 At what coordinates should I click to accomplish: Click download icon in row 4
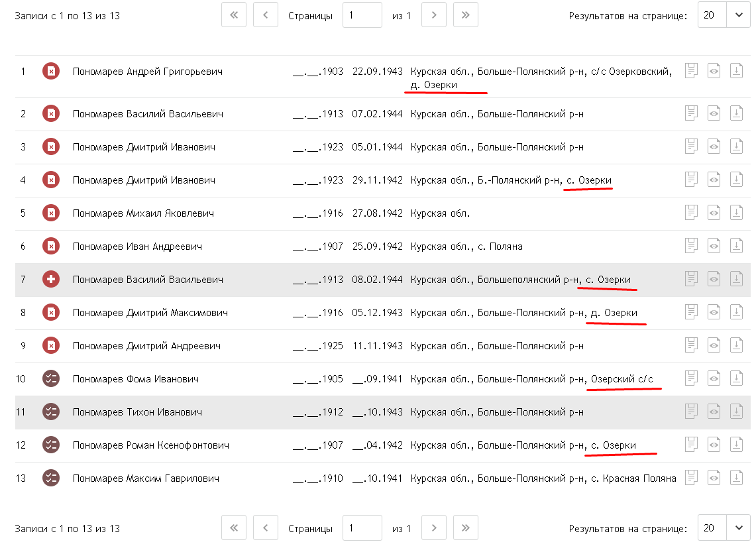(x=736, y=180)
